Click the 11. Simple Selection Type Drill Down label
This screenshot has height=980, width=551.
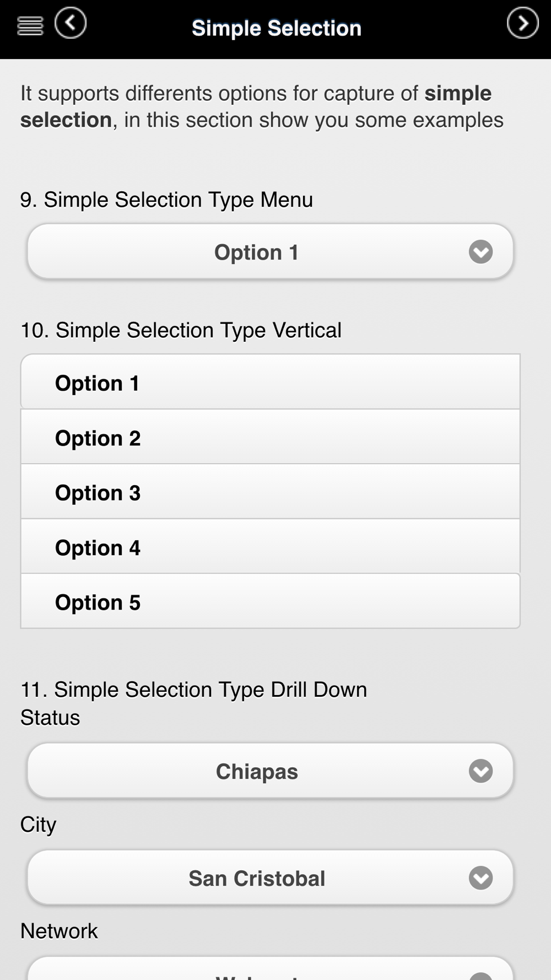pos(193,690)
